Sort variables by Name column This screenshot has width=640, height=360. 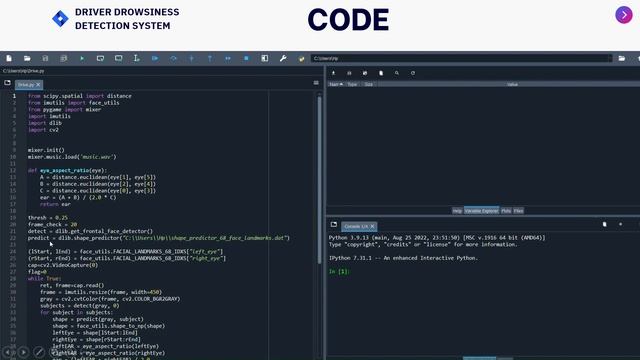(336, 84)
